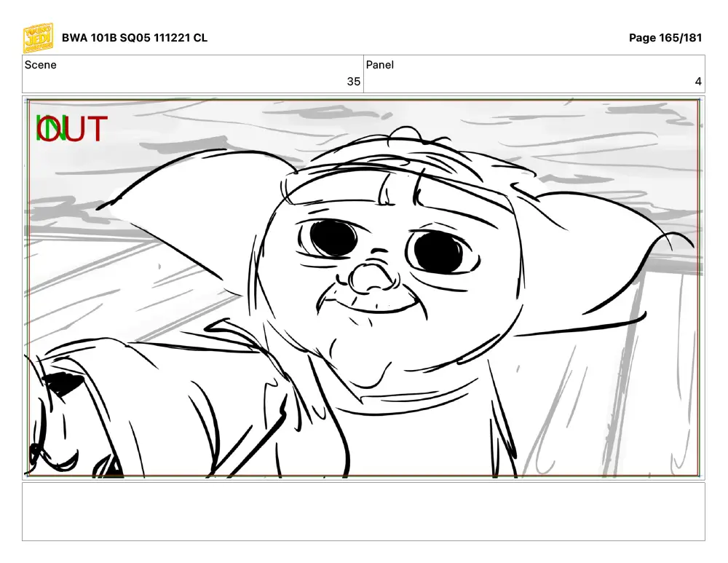This screenshot has width=728, height=563.
Task: Click the Young Jedi Adventures logo
Action: [38, 38]
